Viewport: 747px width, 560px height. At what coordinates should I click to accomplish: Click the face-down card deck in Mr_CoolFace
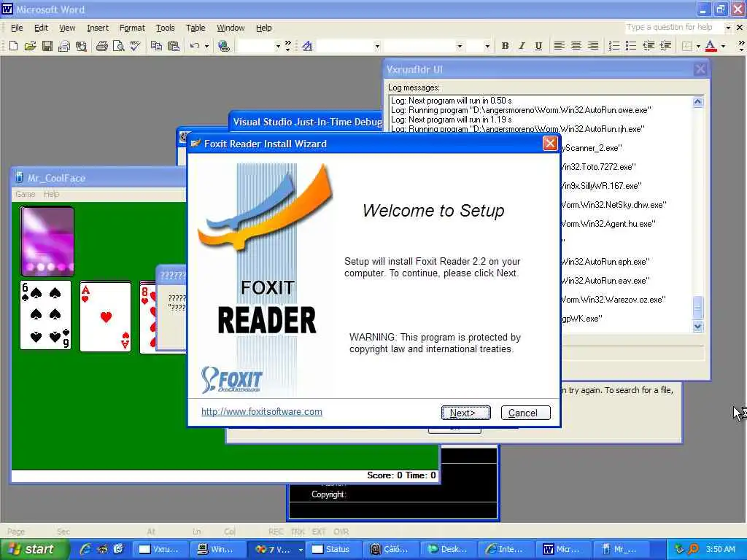[47, 241]
